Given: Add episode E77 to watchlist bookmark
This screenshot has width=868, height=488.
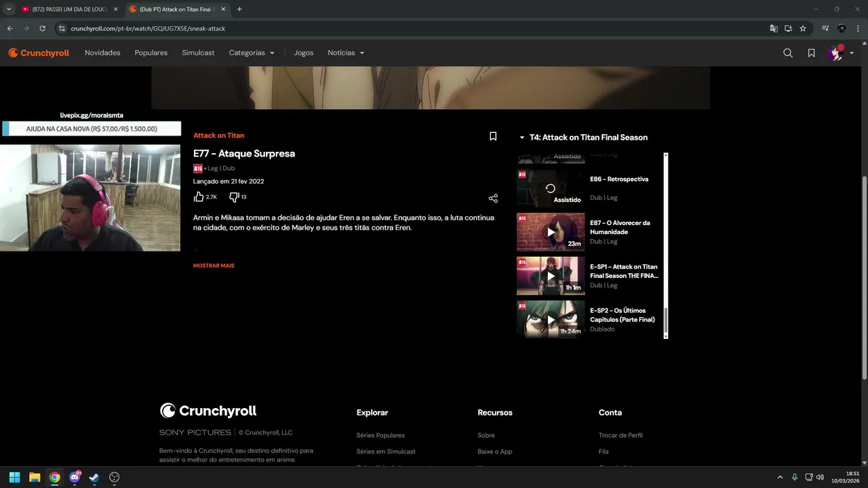Looking at the screenshot, I should tap(493, 136).
